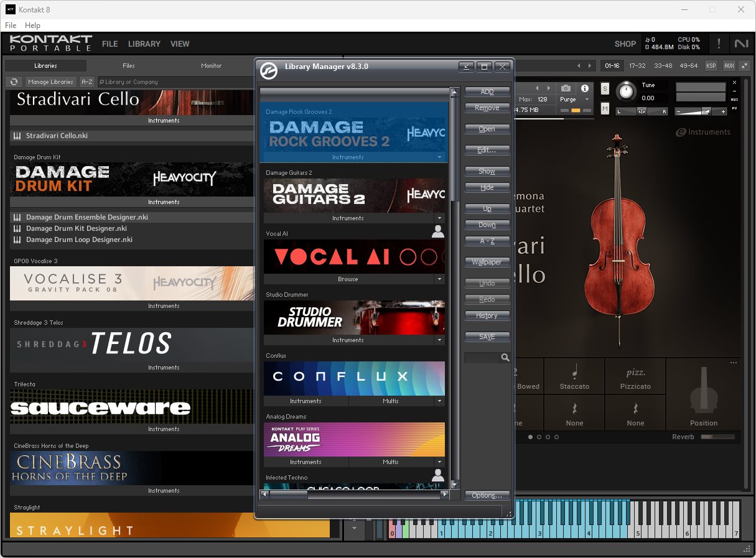756x558 pixels.
Task: Click the SAVE button in Library Manager
Action: 487,337
